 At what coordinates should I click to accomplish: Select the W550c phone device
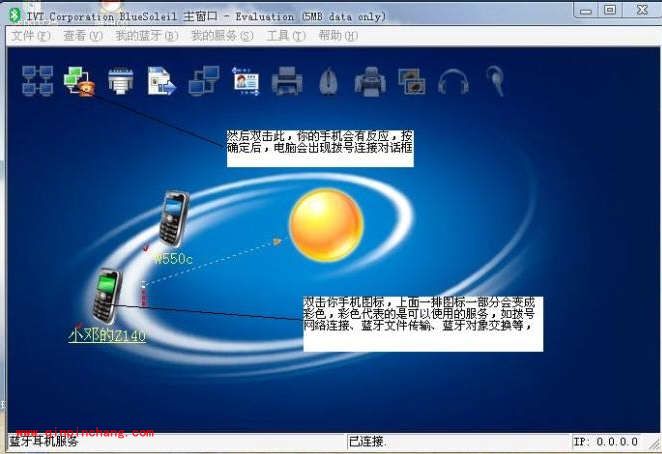pyautogui.click(x=173, y=218)
